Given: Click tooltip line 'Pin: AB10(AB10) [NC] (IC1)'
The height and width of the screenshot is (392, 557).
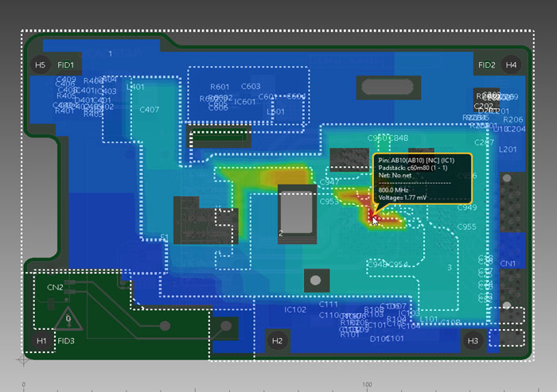Looking at the screenshot, I should (416, 161).
